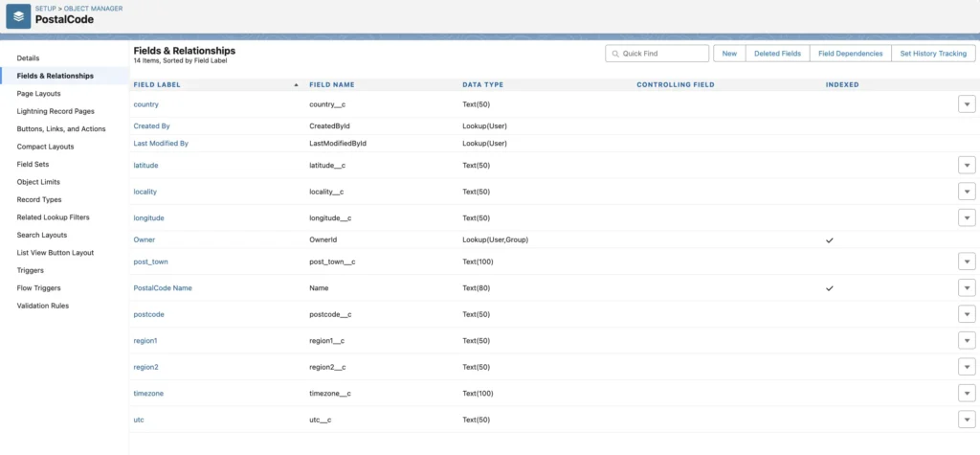The height and width of the screenshot is (455, 980).
Task: Open the utc field link
Action: pos(139,420)
